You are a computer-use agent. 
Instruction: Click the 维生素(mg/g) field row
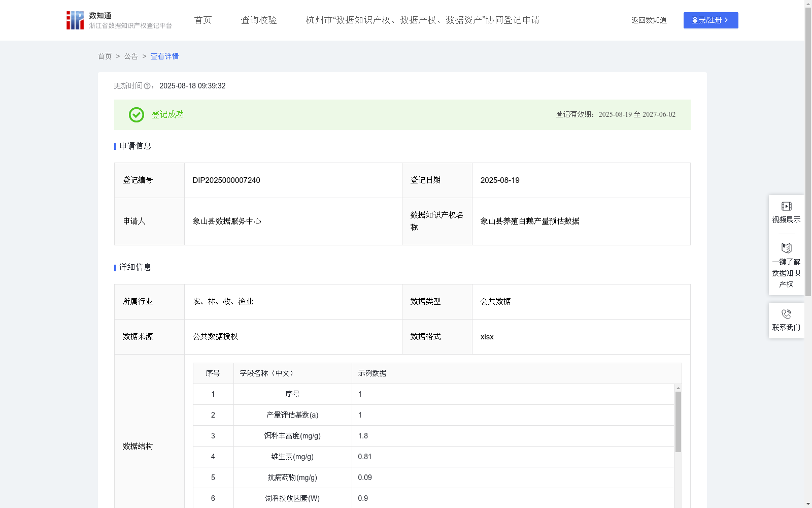coord(433,457)
